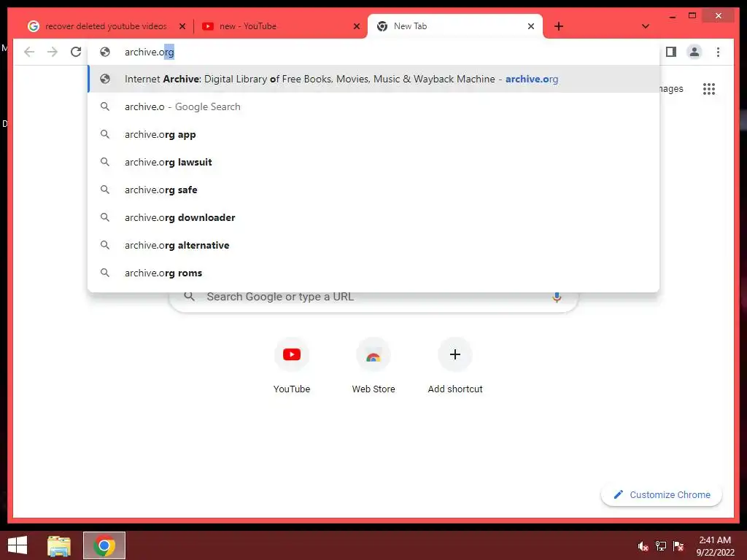Screen dimensions: 747x560
Task: Open the Web Store shortcut tile
Action: pyautogui.click(x=373, y=366)
